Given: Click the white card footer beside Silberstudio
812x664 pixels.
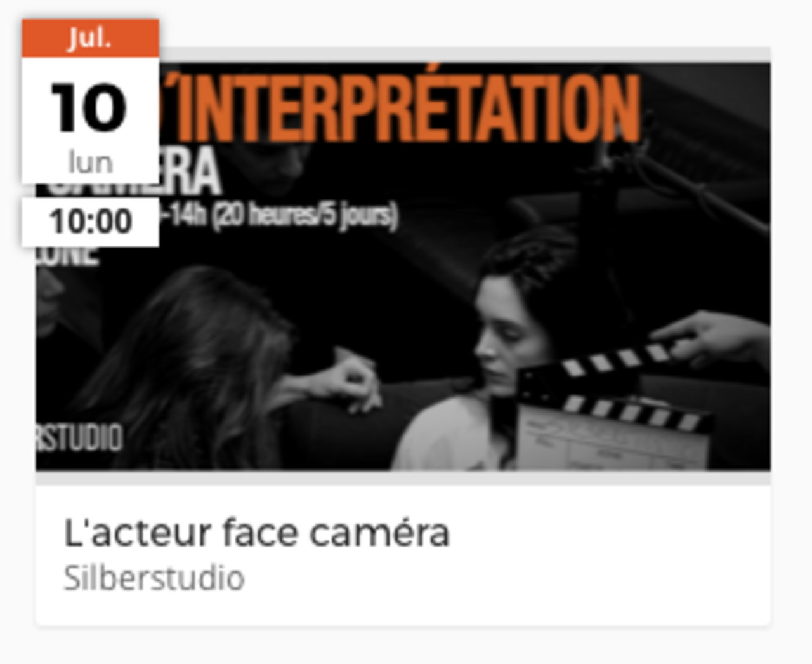Looking at the screenshot, I should click(x=507, y=578).
